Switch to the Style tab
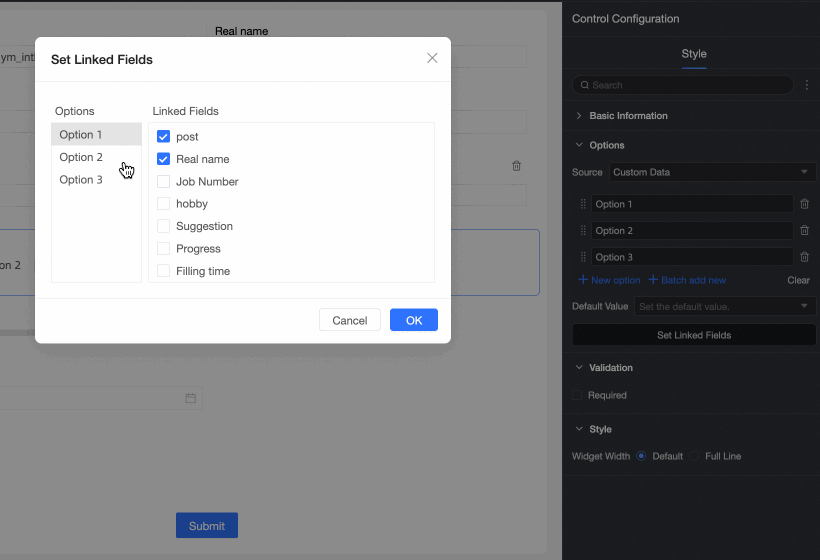Screen dimensions: 820x560 click(x=693, y=54)
